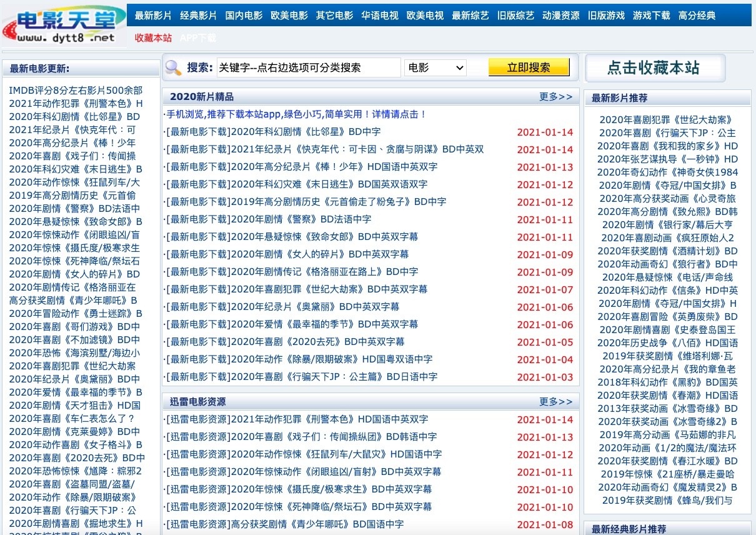
Task: Select 动漫资源 in the top navigation
Action: pos(560,16)
